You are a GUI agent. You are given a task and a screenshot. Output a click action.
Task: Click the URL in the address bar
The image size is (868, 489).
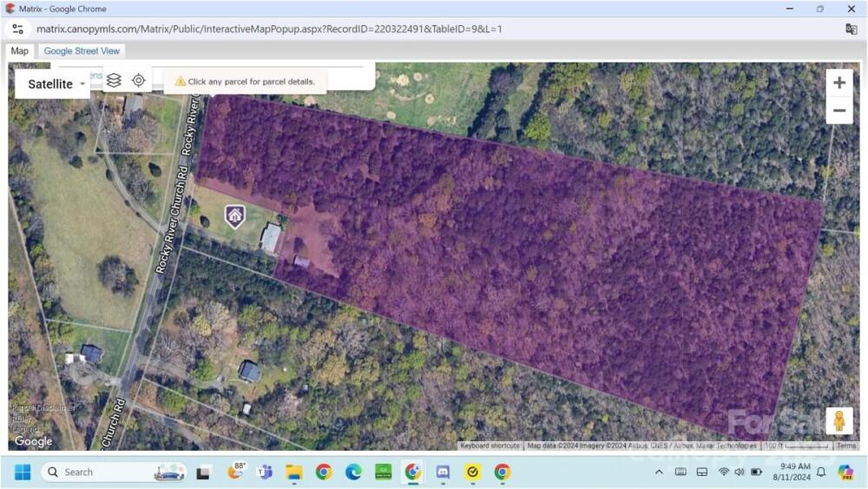[269, 29]
